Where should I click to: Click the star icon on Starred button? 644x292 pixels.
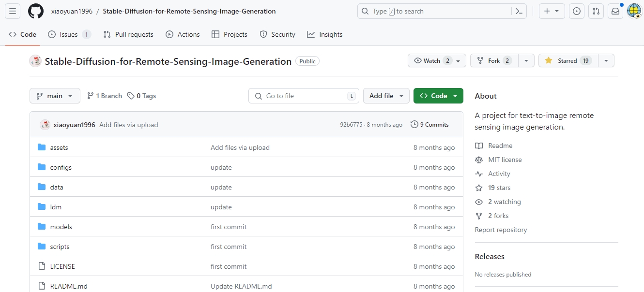point(549,60)
